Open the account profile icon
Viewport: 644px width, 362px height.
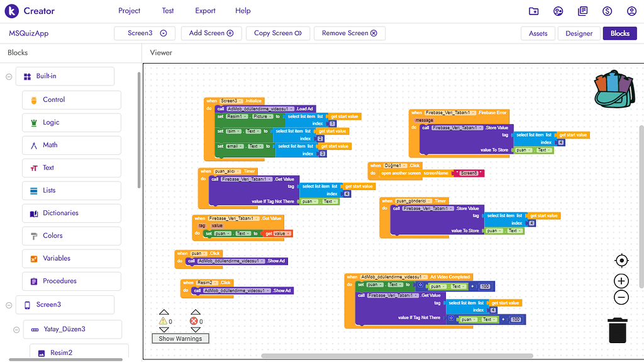click(x=631, y=11)
